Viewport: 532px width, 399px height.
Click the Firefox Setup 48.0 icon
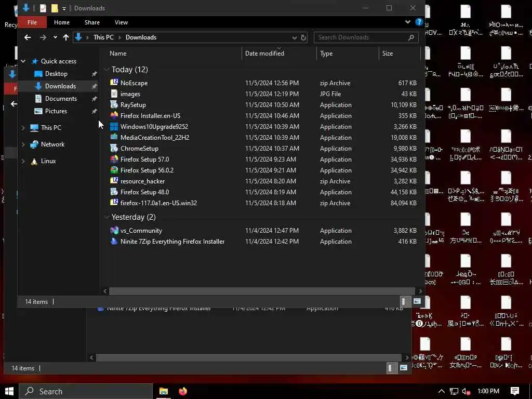pos(114,192)
